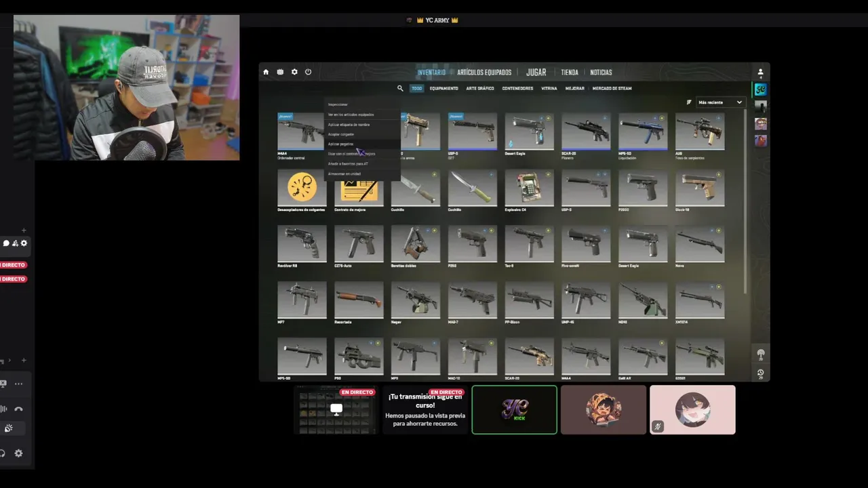Open the Tienda tab
Image resolution: width=868 pixels, height=488 pixels.
point(570,73)
